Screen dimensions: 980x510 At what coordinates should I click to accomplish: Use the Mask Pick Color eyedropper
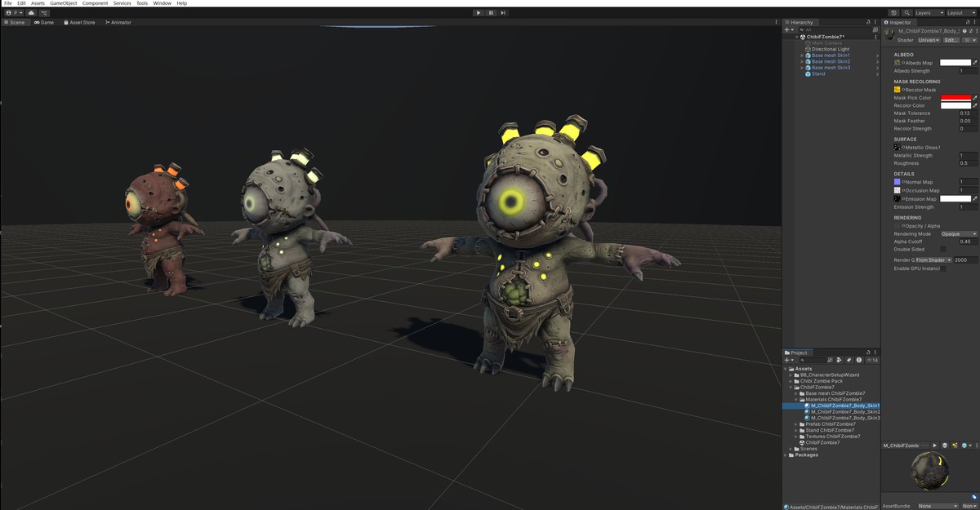[x=974, y=98]
